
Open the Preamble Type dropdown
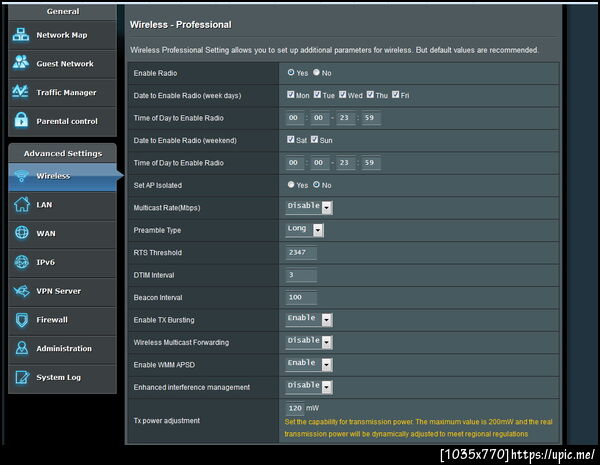click(305, 230)
